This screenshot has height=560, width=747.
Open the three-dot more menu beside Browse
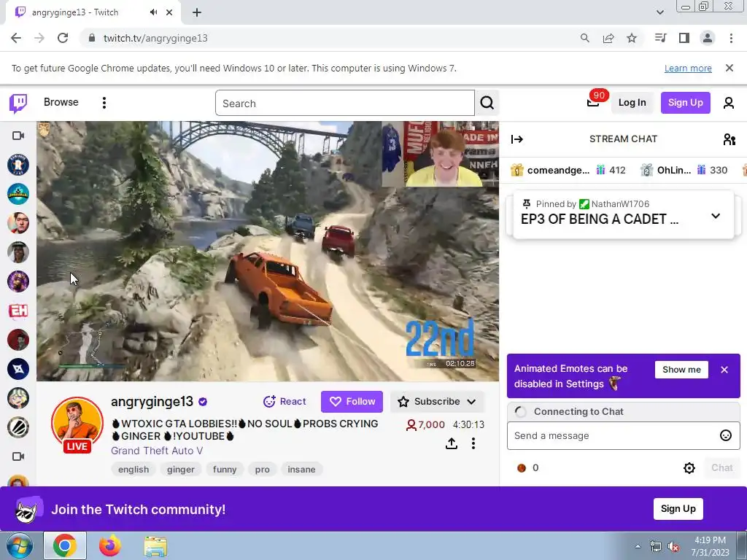(x=104, y=103)
